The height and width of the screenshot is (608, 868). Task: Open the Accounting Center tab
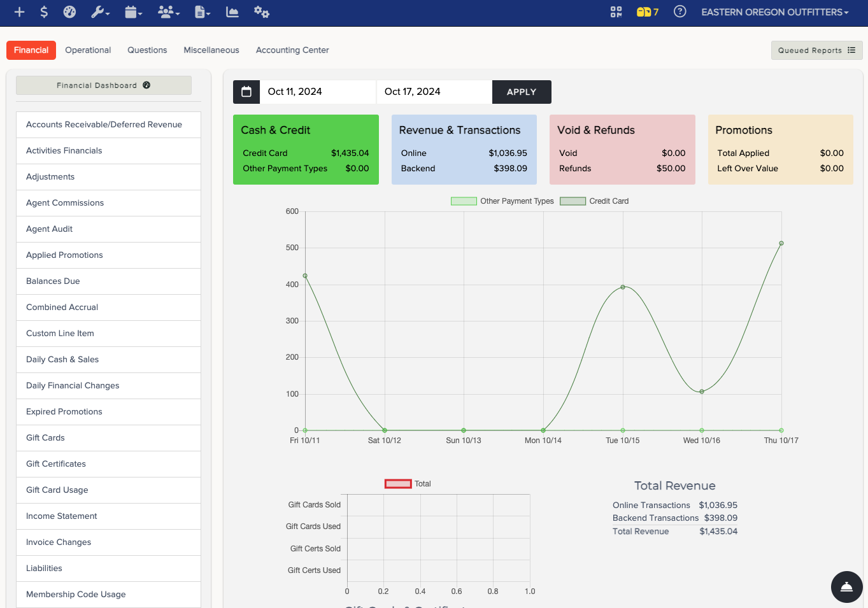pos(292,50)
